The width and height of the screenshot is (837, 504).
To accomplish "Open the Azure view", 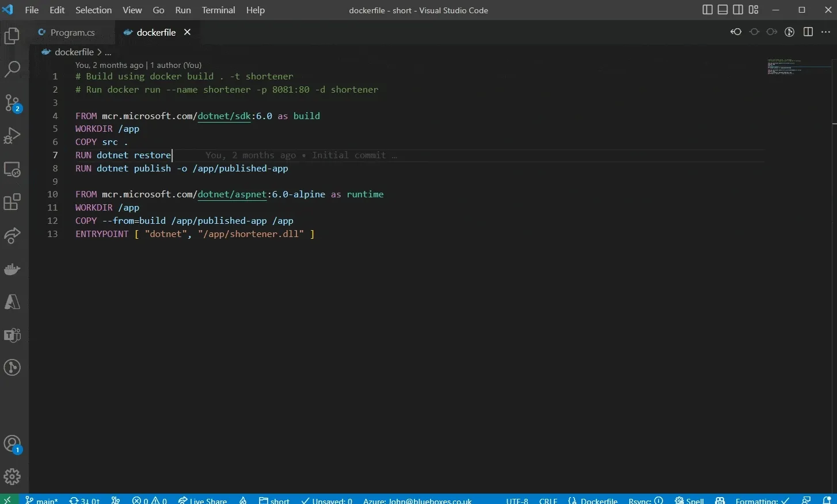I will click(x=12, y=301).
